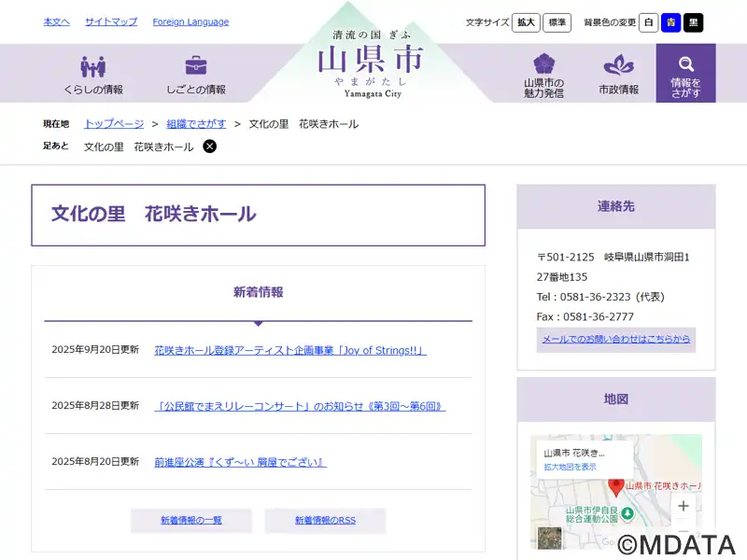Switch background color to white

tap(648, 22)
